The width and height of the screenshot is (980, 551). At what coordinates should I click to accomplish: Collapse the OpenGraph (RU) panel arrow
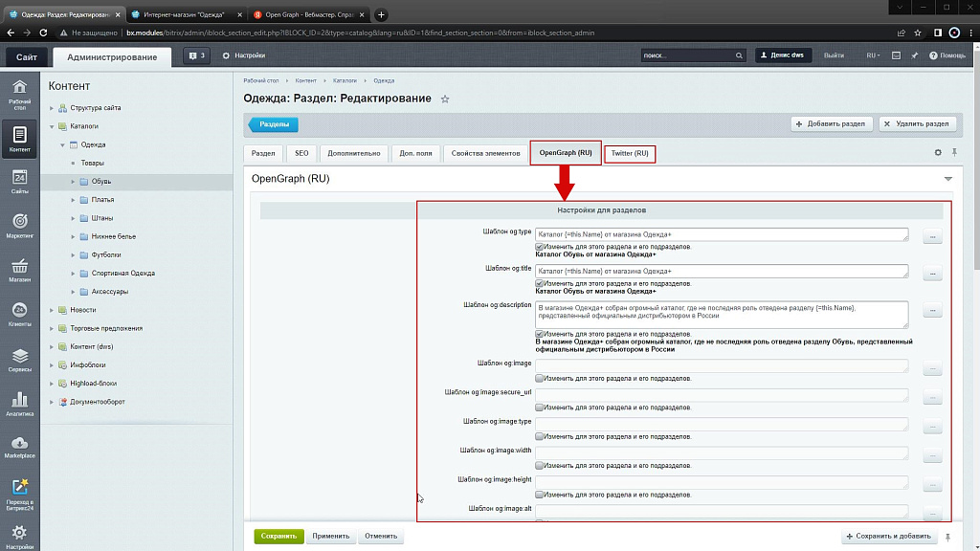(948, 179)
